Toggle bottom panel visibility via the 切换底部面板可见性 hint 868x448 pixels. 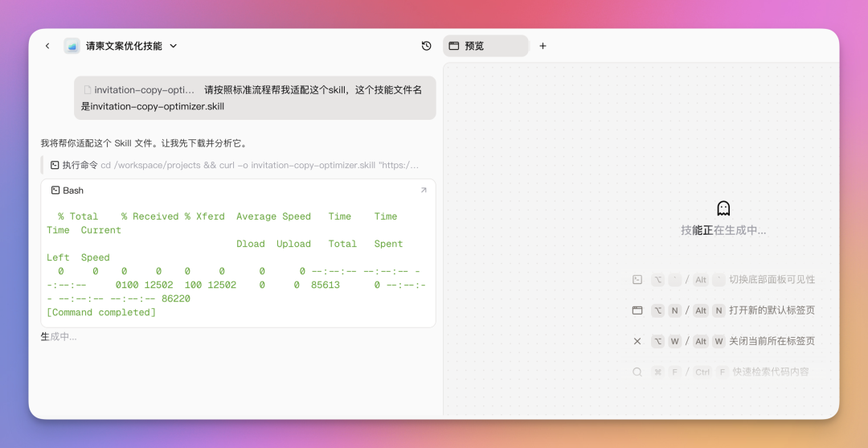772,280
